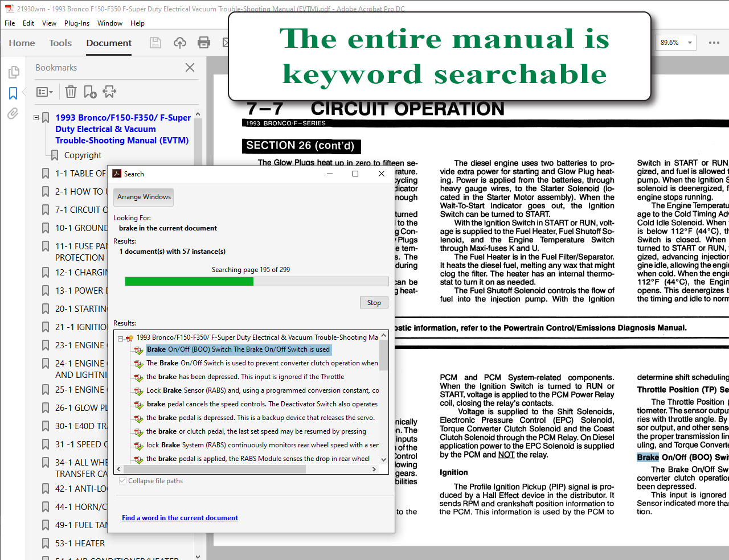Open the 10-1 GROUND bookmark
Viewport: 729px width, 560px height.
tap(81, 228)
